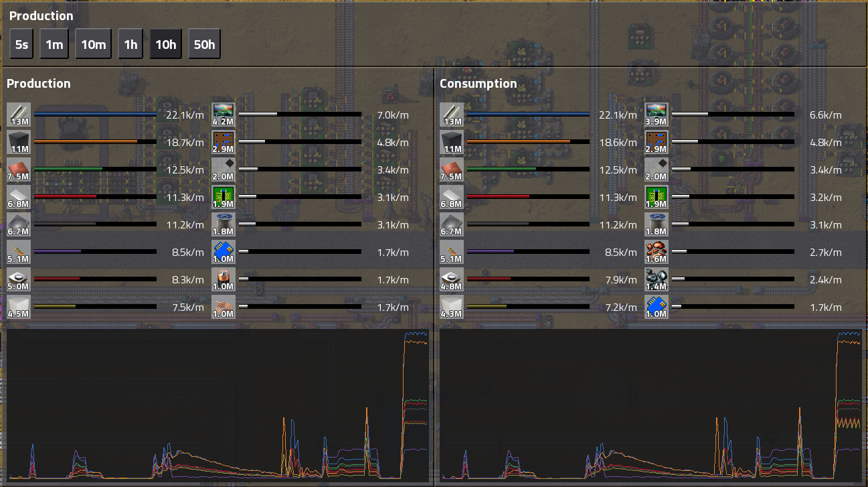Click the copper cable icon in Production
Image resolution: width=868 pixels, height=487 pixels.
(x=224, y=307)
